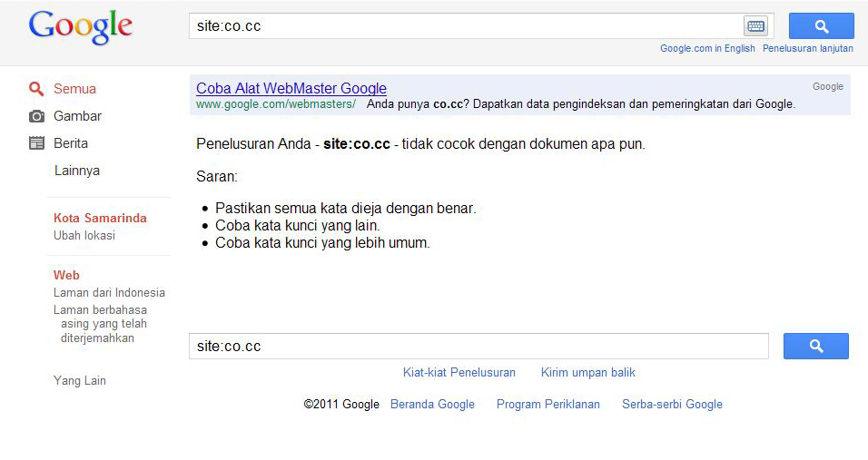868x460 pixels.
Task: Focus the bottom search input field
Action: point(478,346)
